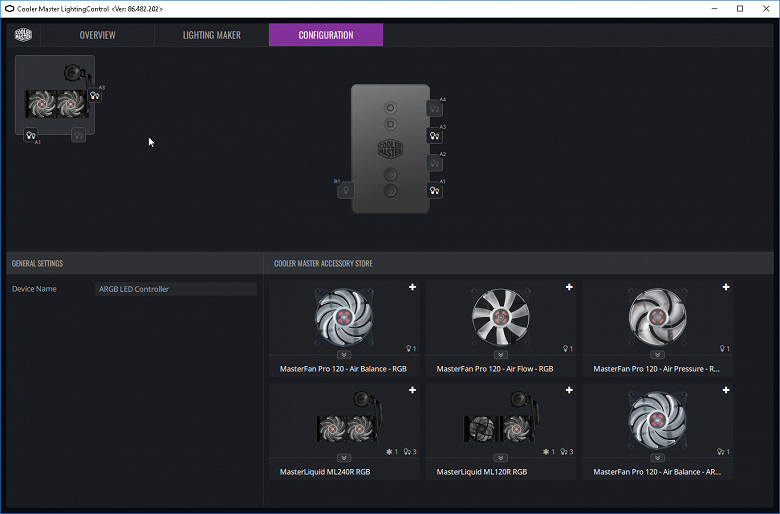Viewport: 780px width, 514px height.
Task: Select the A2 port on controller
Action: tap(435, 163)
